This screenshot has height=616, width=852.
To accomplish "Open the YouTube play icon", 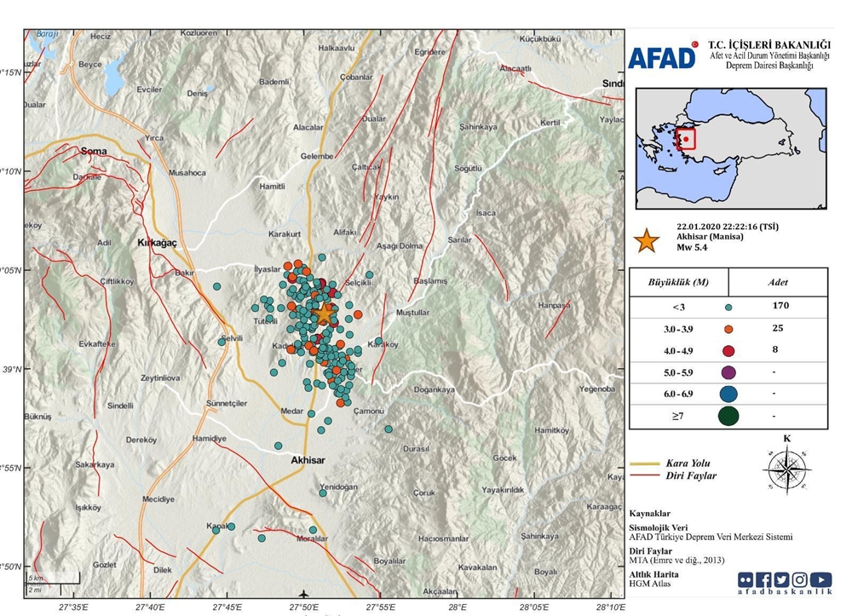I will point(820,580).
